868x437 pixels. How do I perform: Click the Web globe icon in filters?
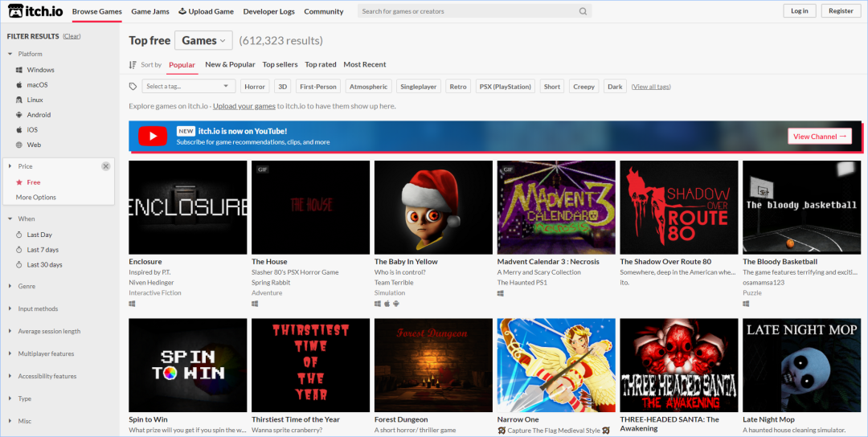point(18,145)
